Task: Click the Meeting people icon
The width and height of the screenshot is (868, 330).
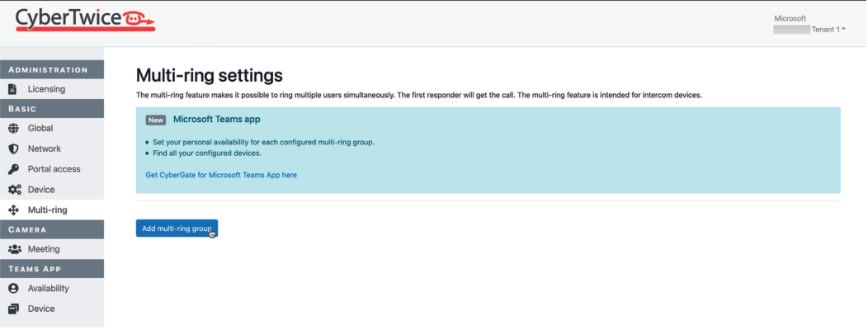Action: tap(14, 250)
